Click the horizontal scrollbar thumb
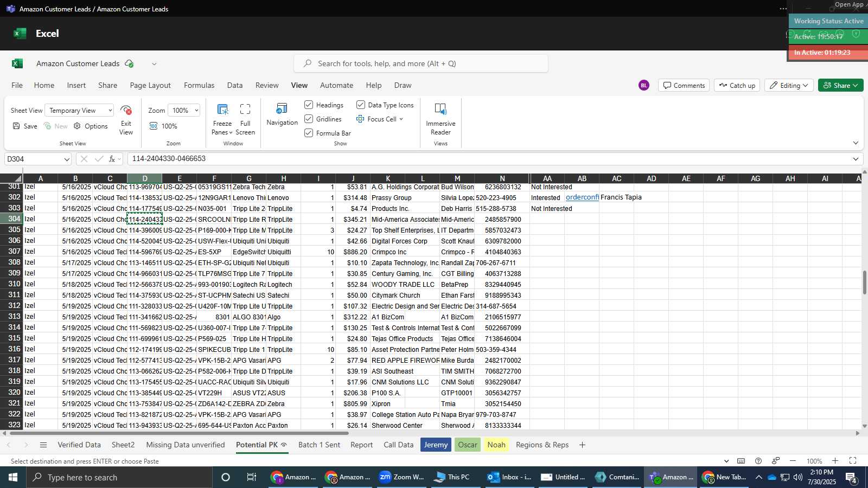Viewport: 868px width, 488px height. point(179,433)
